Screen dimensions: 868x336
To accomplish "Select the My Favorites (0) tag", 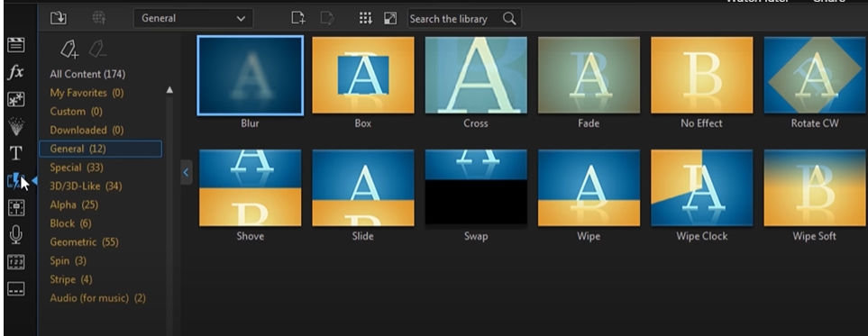I will [x=87, y=93].
